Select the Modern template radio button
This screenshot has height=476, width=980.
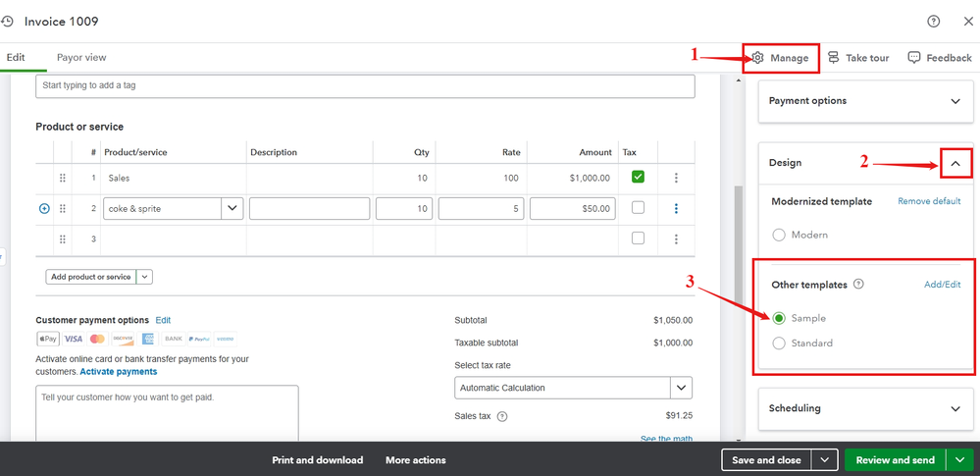point(779,236)
